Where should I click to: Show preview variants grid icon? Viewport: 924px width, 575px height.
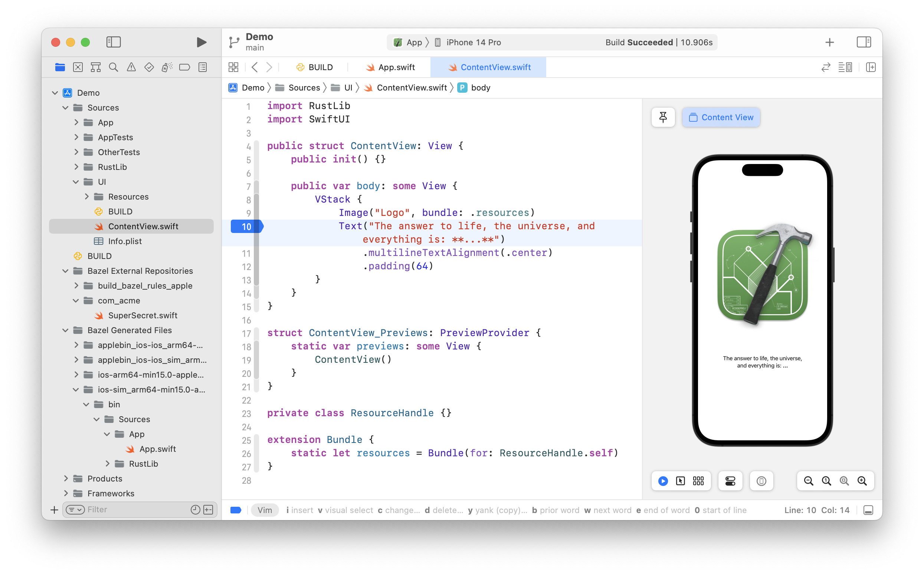coord(698,481)
